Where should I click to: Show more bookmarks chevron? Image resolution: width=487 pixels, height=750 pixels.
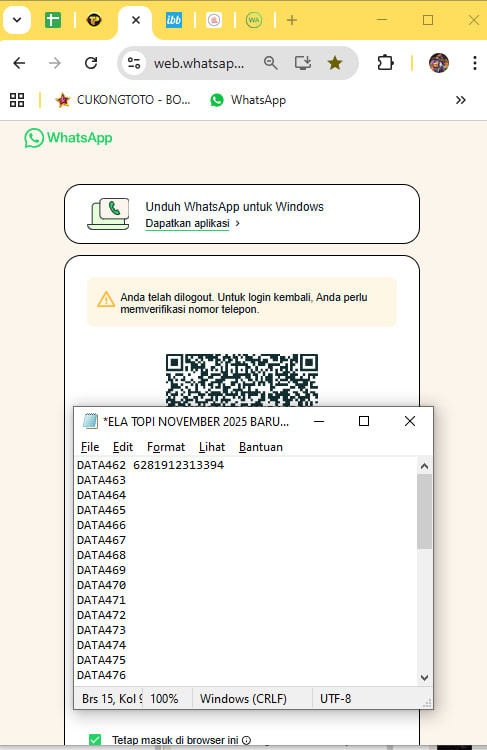[461, 100]
